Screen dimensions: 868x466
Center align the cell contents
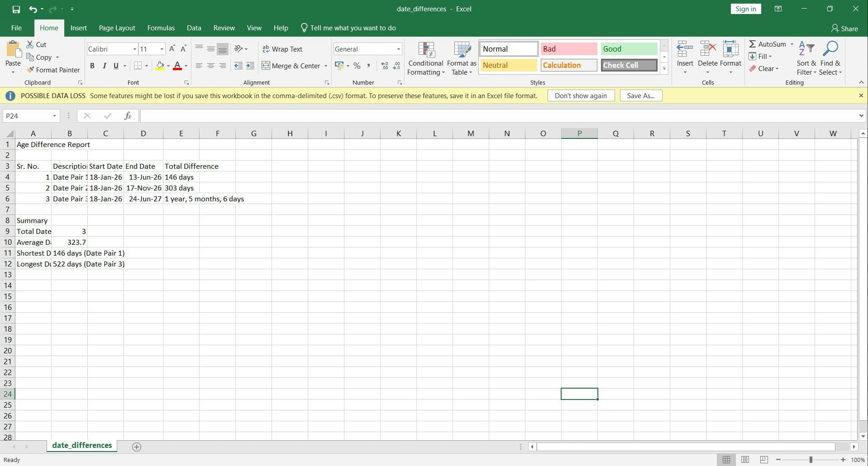(x=211, y=66)
